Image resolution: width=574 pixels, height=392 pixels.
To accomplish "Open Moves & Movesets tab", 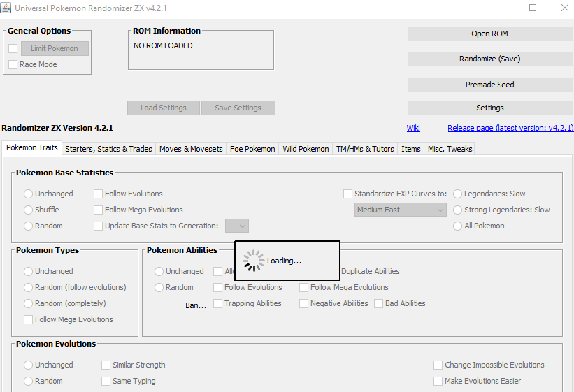I will pyautogui.click(x=191, y=149).
